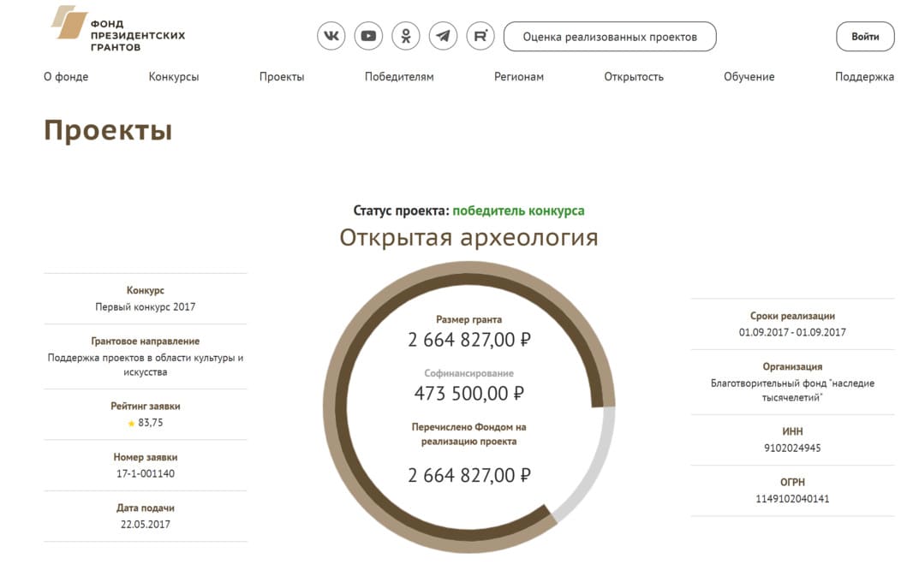The width and height of the screenshot is (913, 588).
Task: Click the Грантовое направление label
Action: [146, 341]
